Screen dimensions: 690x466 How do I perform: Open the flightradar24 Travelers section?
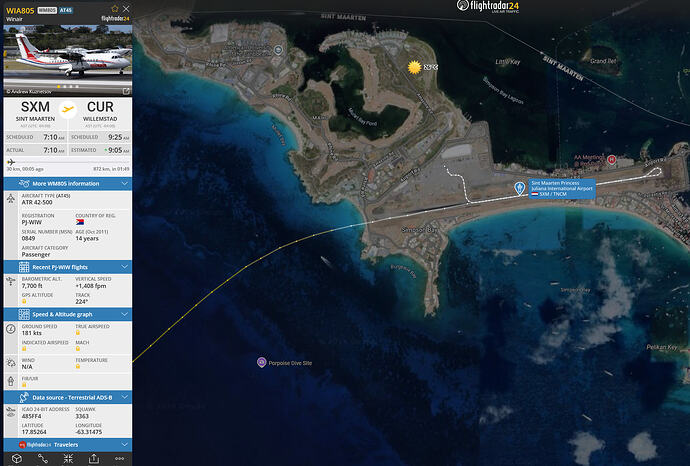[x=68, y=445]
